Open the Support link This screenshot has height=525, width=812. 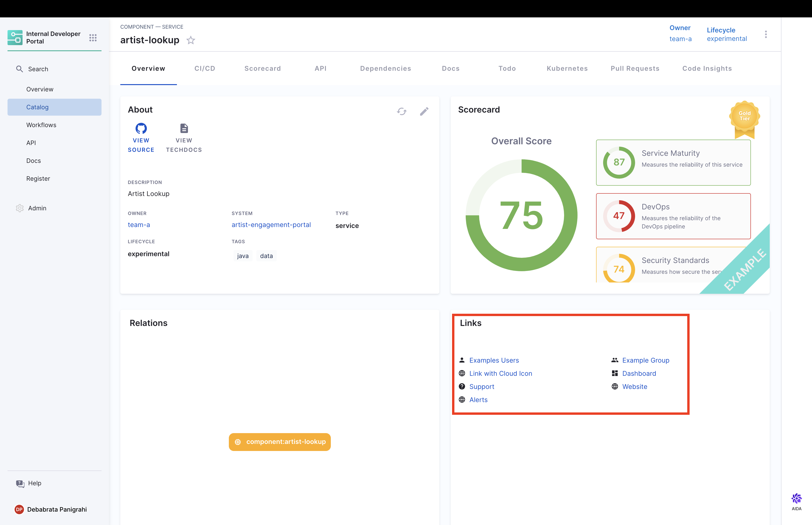click(x=481, y=387)
